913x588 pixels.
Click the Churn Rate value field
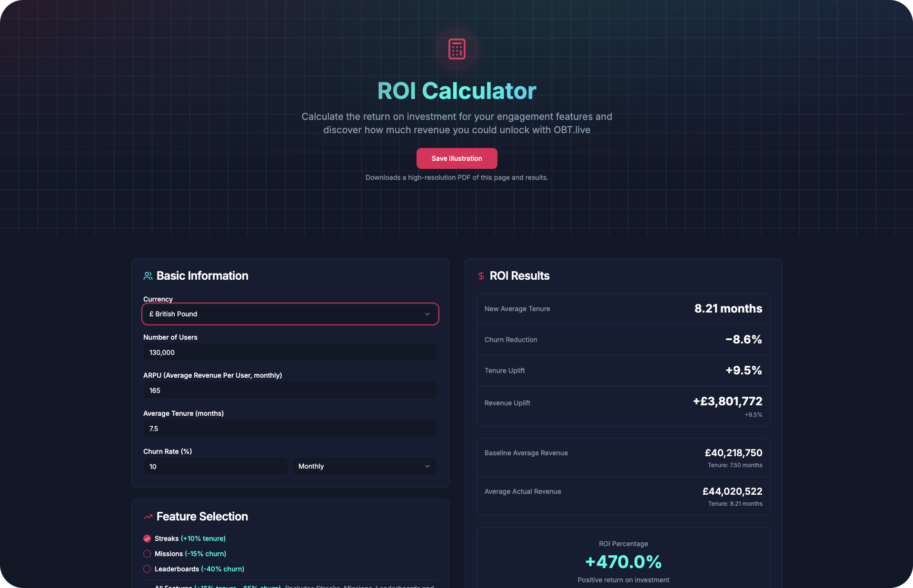215,466
